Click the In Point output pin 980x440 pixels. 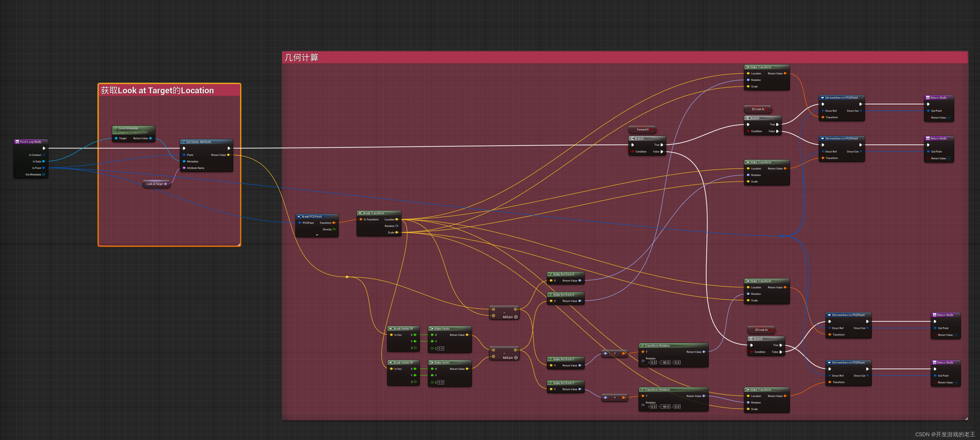[43, 168]
